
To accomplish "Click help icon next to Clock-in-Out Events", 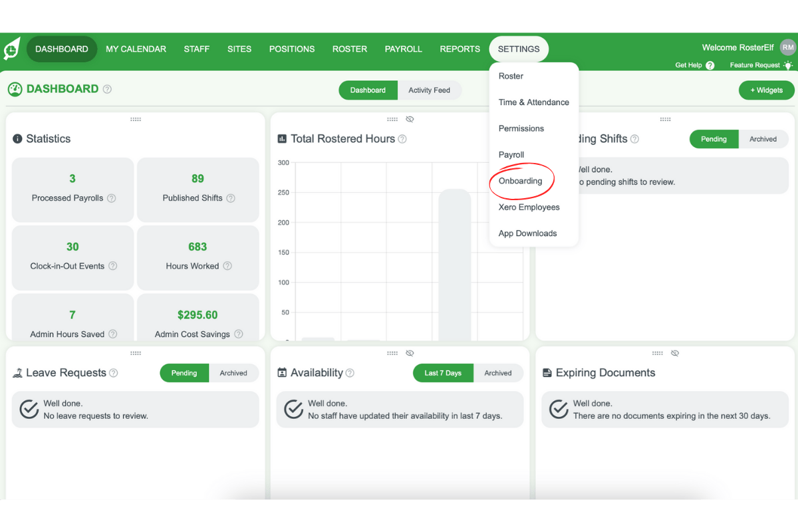I will 112,266.
